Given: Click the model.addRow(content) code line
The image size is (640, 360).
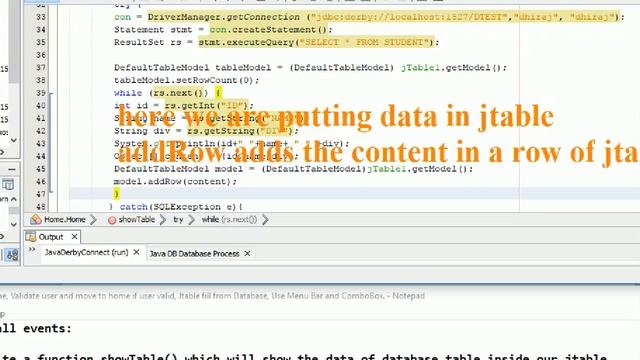Looking at the screenshot, I should 175,182.
